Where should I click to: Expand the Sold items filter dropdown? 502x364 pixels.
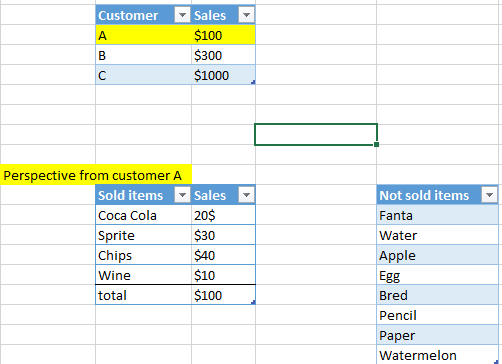[182, 195]
